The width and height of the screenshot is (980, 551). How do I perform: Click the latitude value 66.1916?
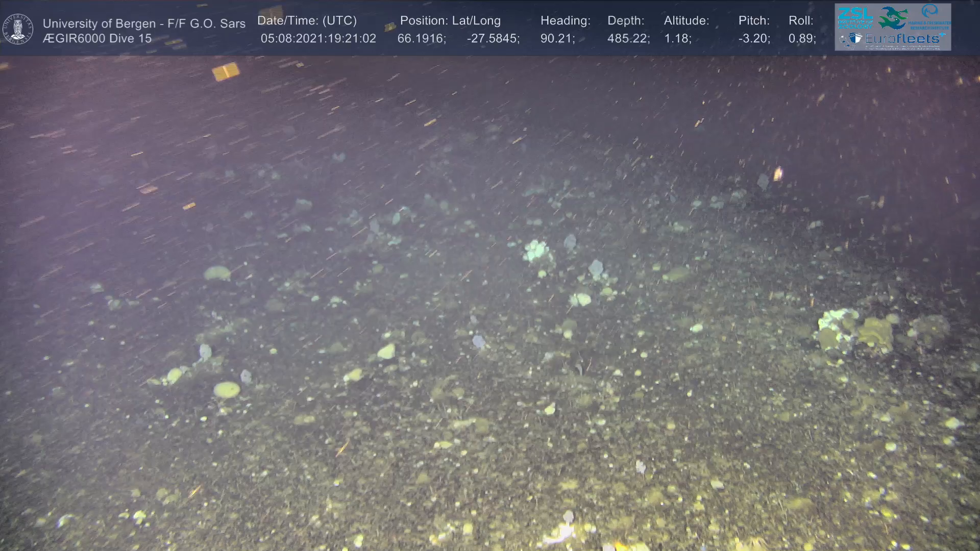coord(421,38)
